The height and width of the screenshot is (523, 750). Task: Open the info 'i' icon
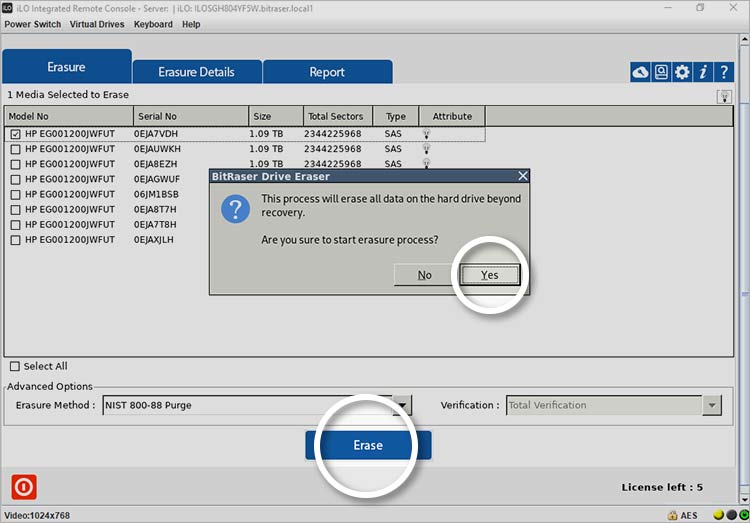703,72
